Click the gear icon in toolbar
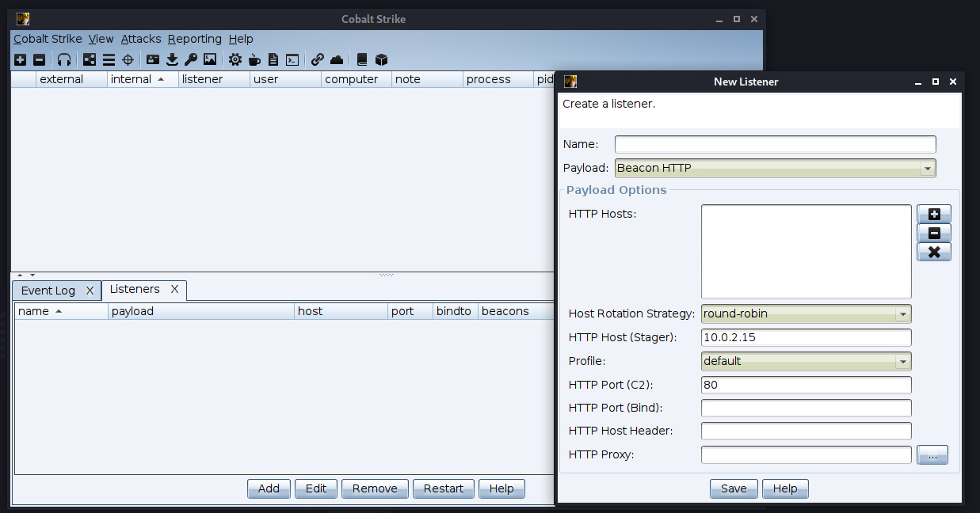 (235, 59)
